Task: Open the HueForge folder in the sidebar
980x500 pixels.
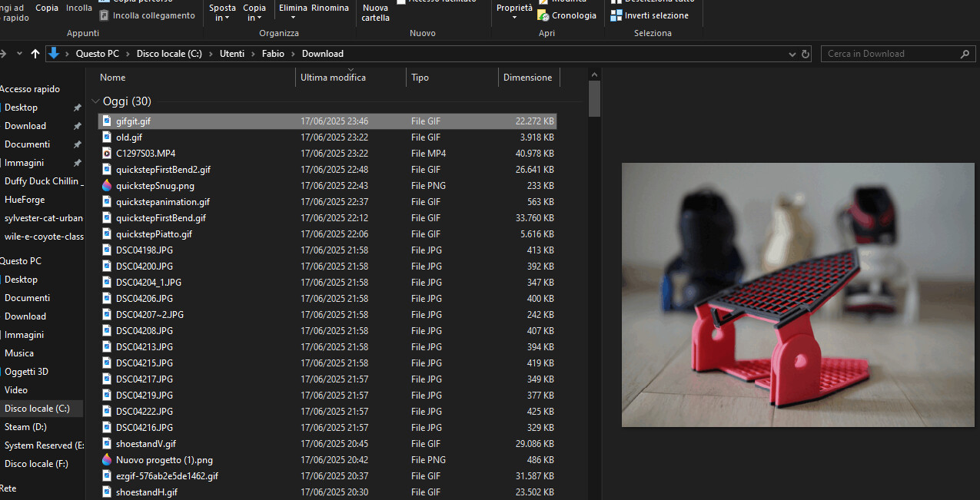Action: coord(25,200)
